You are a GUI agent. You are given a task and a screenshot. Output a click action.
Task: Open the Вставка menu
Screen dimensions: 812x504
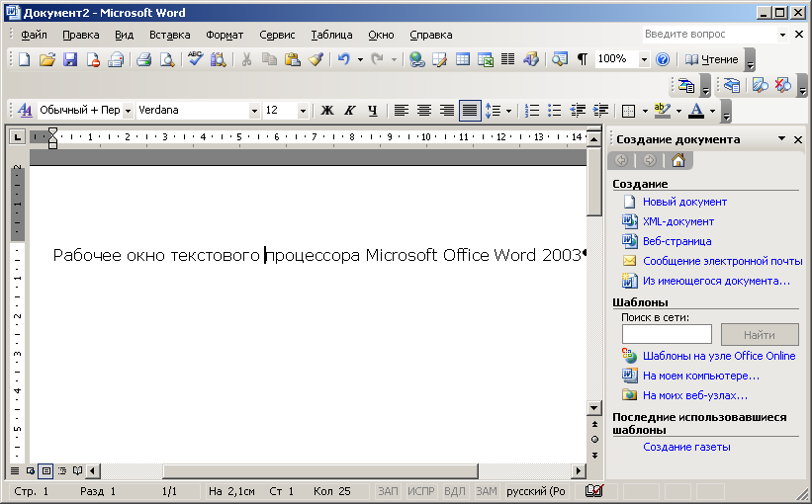coord(169,35)
